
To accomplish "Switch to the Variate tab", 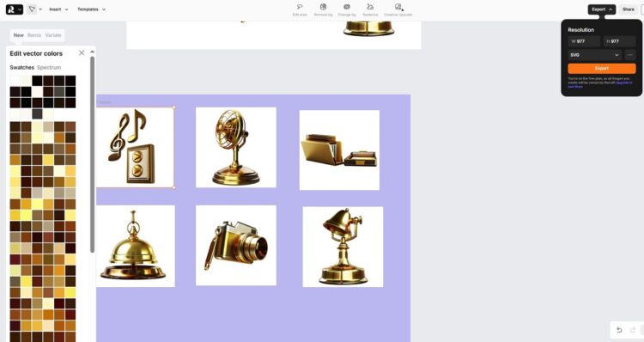I will coord(53,35).
